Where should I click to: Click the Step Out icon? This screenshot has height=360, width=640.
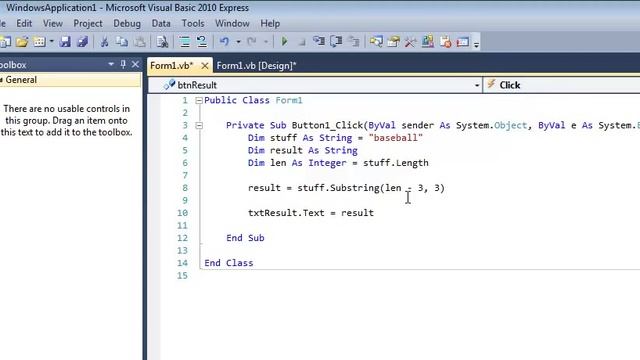point(354,42)
